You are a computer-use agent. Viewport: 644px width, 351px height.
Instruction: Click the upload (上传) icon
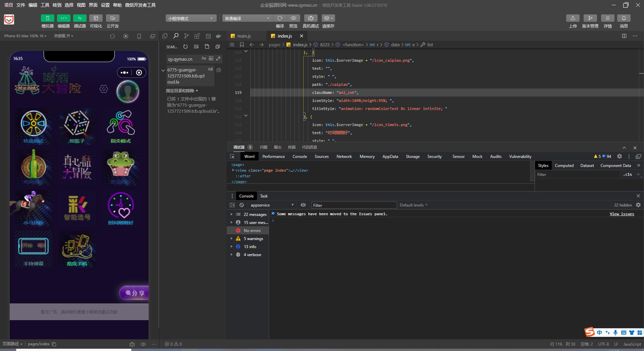click(x=573, y=18)
